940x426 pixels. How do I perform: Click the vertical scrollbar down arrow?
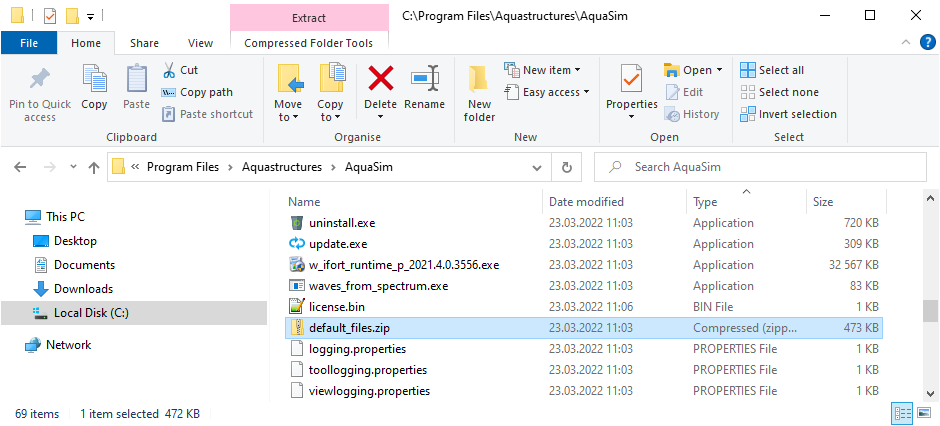[x=930, y=394]
